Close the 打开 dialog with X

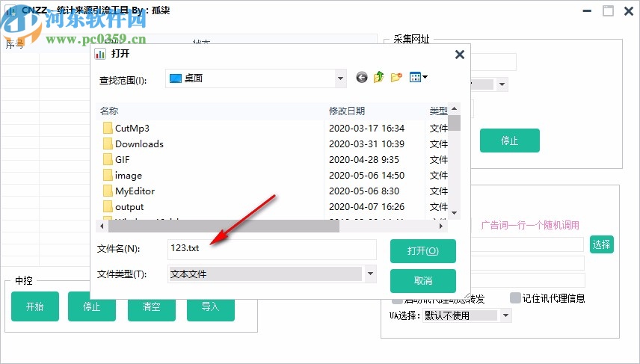pyautogui.click(x=460, y=55)
